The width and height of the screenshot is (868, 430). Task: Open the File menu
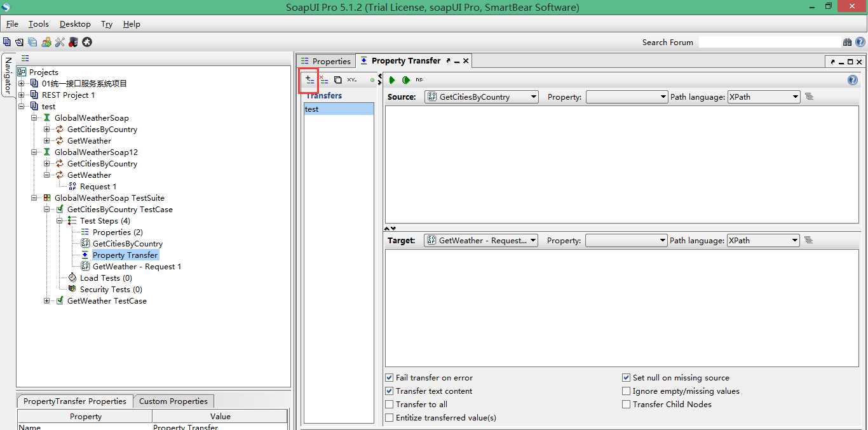coord(12,24)
